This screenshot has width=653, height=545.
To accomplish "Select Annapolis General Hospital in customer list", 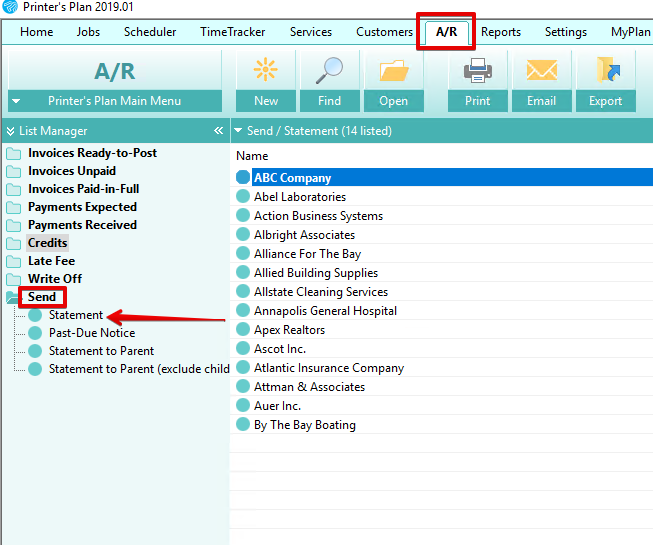I will (x=325, y=311).
